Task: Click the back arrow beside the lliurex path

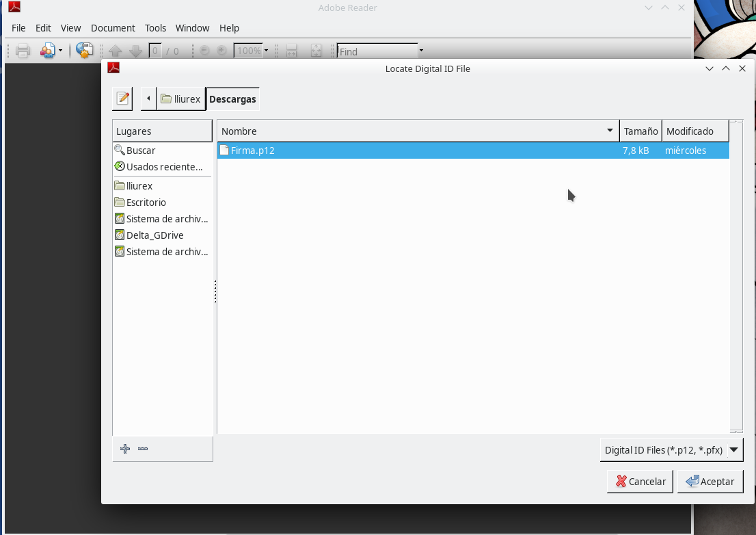Action: point(148,99)
